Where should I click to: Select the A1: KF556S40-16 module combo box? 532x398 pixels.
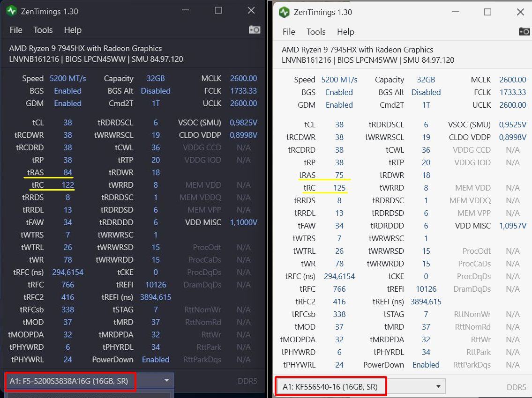pyautogui.click(x=361, y=386)
